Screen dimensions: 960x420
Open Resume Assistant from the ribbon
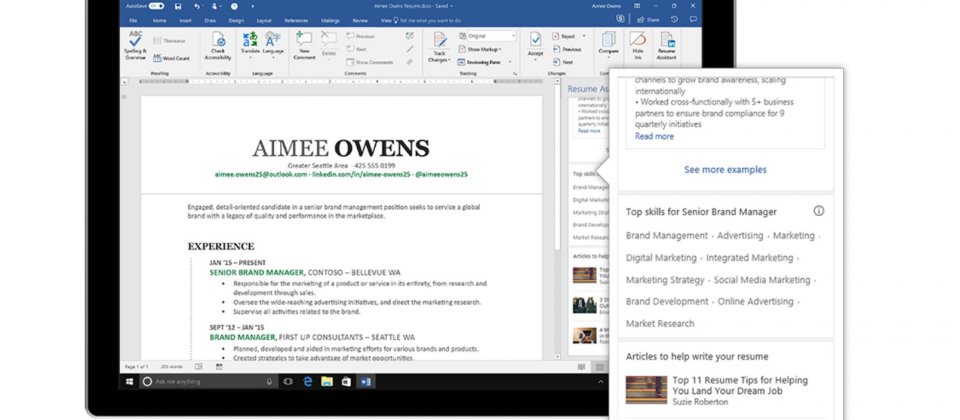(x=666, y=45)
